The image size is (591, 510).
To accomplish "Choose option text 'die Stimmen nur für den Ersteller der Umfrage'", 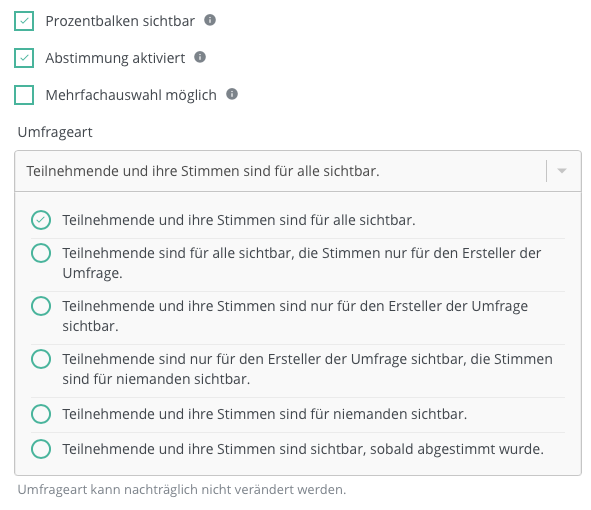I will [x=302, y=263].
